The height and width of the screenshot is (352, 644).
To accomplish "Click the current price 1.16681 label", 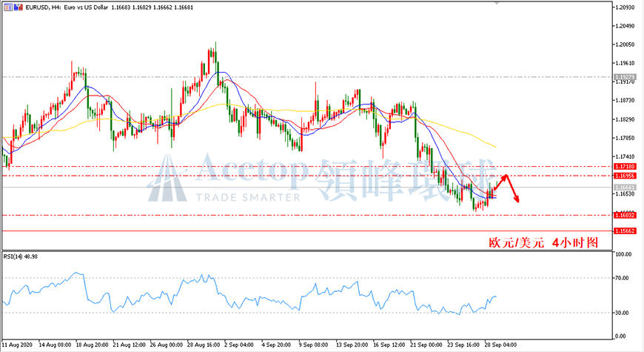I will pyautogui.click(x=625, y=187).
